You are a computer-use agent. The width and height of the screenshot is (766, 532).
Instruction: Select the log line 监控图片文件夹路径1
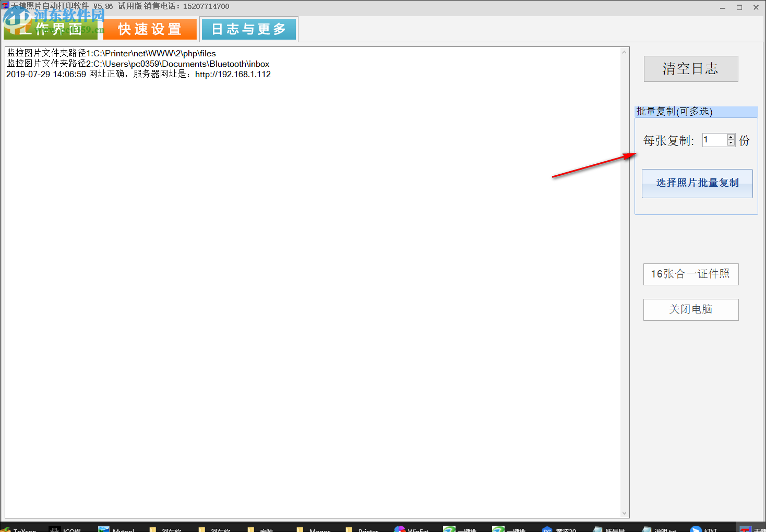[111, 53]
